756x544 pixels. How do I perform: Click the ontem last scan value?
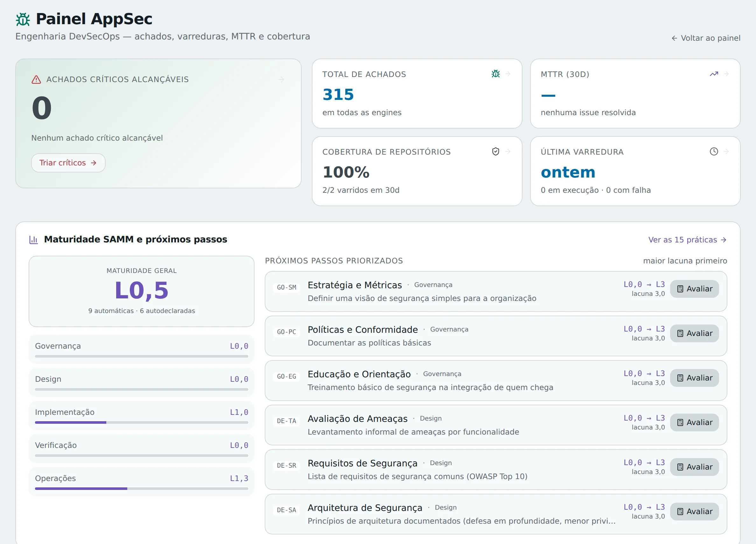568,172
